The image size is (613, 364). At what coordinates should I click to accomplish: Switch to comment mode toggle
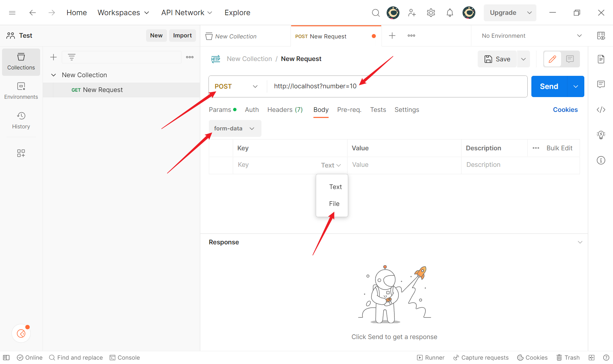point(570,59)
